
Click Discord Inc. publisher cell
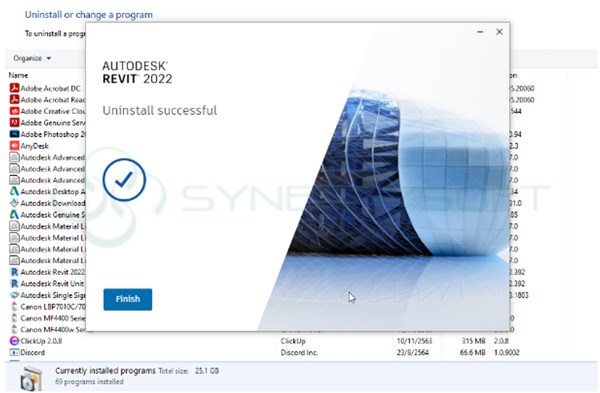coord(299,352)
